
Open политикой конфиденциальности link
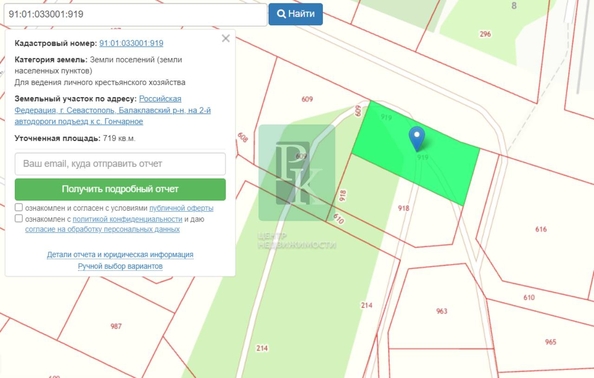[127, 219]
